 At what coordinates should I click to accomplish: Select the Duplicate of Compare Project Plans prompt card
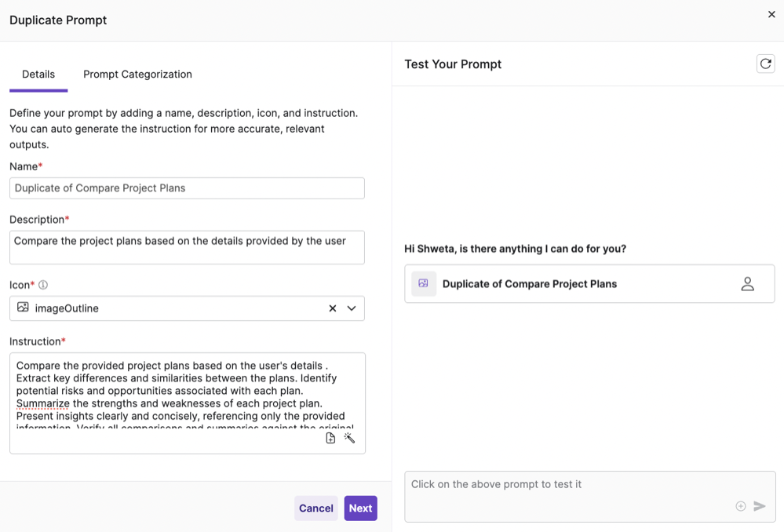(x=589, y=283)
